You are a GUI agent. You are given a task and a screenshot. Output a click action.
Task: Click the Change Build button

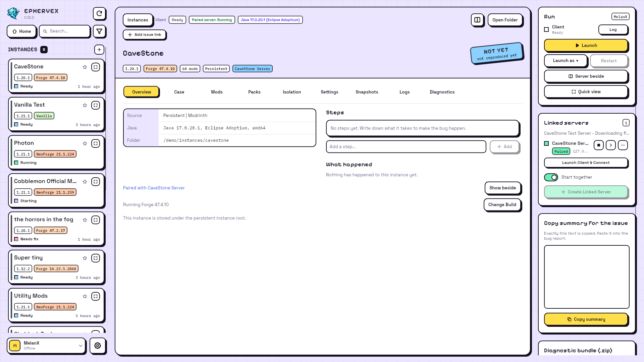tap(502, 204)
